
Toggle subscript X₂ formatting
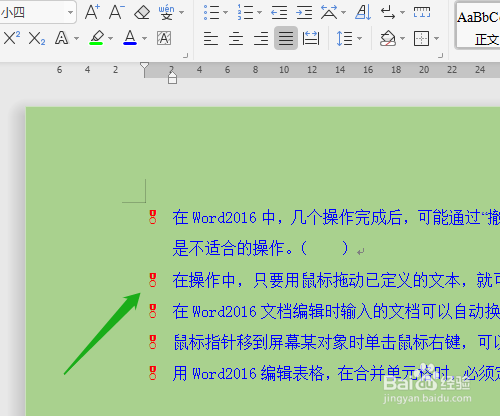37,38
